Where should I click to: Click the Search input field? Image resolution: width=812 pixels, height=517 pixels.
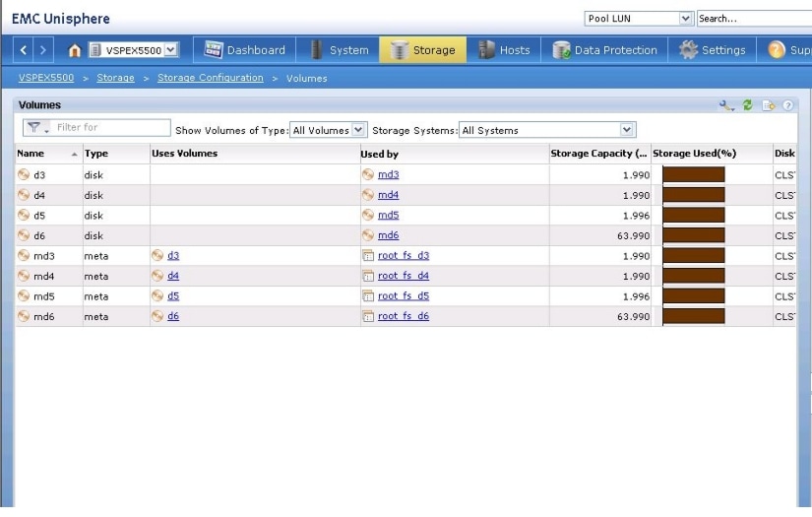click(754, 19)
